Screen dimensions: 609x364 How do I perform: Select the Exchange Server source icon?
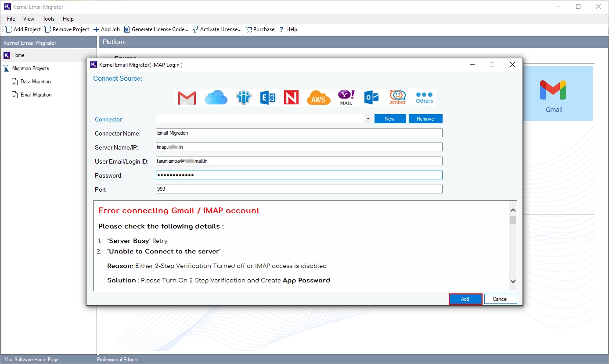coord(267,98)
